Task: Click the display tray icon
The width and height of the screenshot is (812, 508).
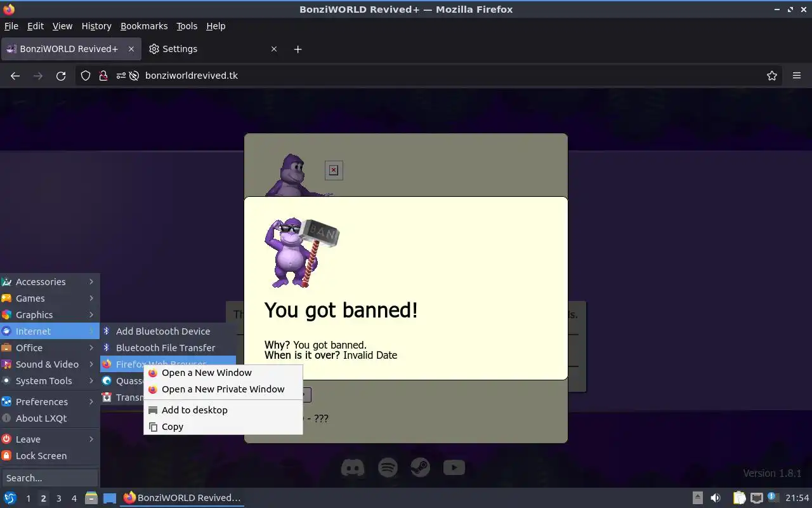Action: (x=756, y=498)
